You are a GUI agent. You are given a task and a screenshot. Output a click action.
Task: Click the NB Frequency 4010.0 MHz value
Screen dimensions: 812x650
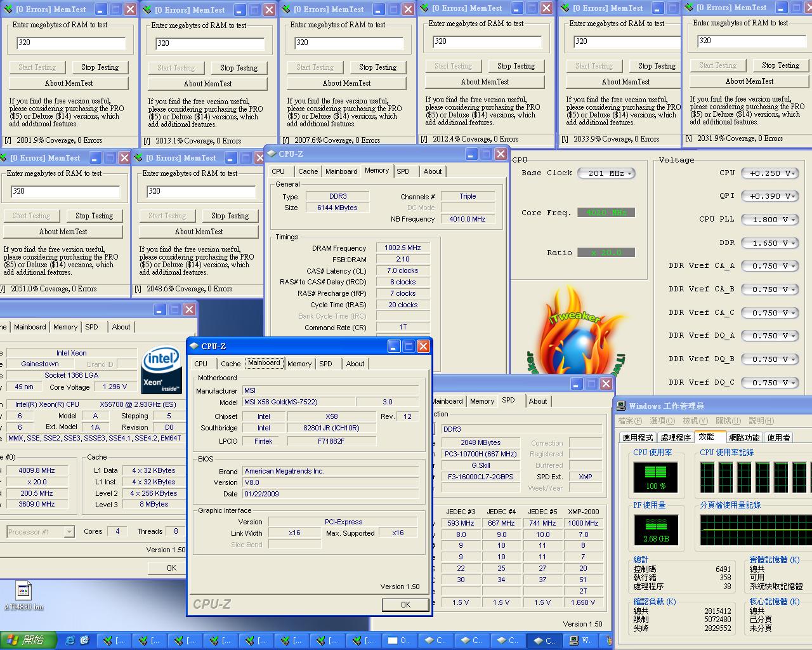[x=468, y=219]
